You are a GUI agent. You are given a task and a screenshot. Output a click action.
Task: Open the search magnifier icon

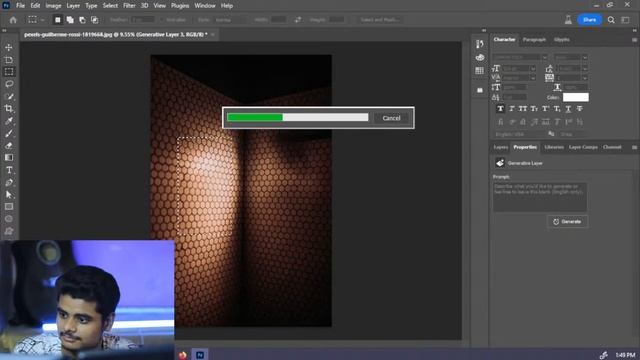[x=611, y=20]
